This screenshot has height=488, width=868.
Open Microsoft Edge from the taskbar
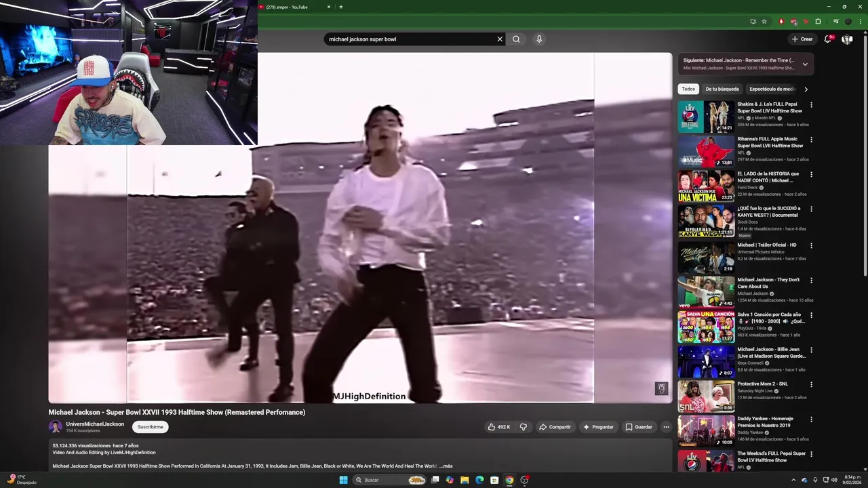[x=479, y=480]
